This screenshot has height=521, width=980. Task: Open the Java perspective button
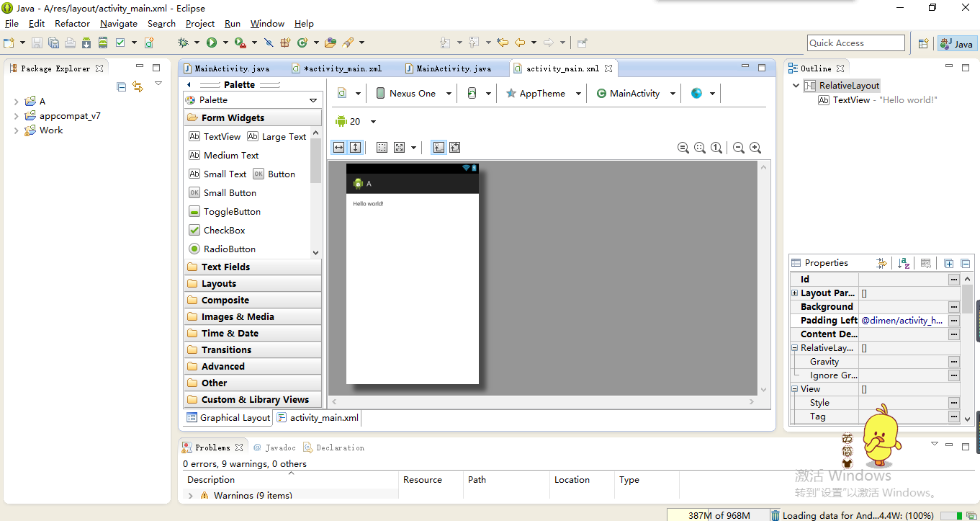[957, 44]
